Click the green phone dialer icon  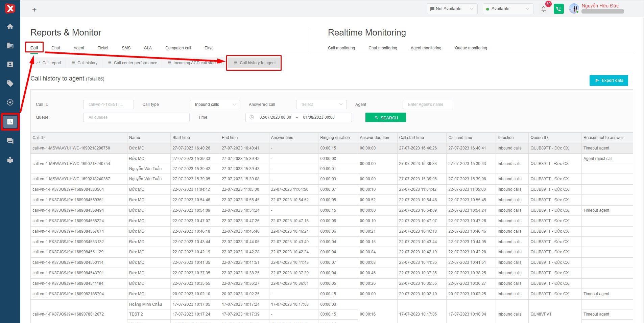pyautogui.click(x=558, y=9)
